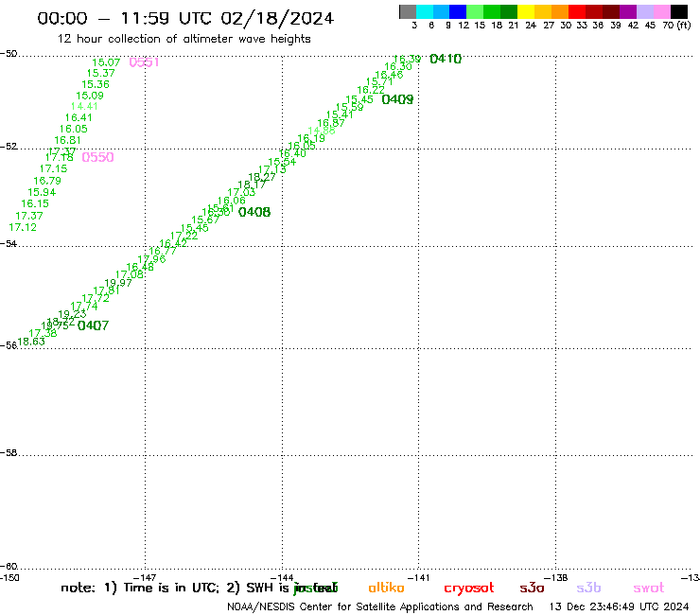This screenshot has width=700, height=615.
Task: Click the light green 14.88 value
Action: (322, 131)
